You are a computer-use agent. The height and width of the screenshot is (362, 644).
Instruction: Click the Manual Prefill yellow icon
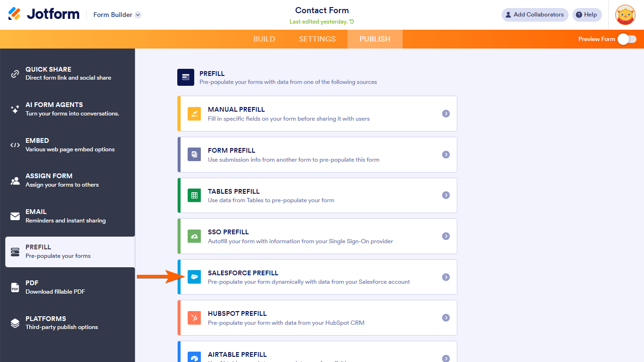pos(194,114)
